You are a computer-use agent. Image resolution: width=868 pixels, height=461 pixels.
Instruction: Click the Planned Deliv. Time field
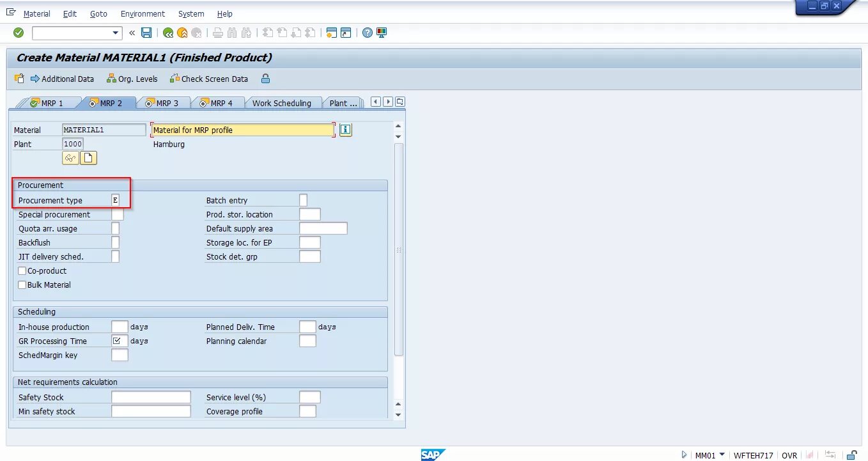[307, 327]
